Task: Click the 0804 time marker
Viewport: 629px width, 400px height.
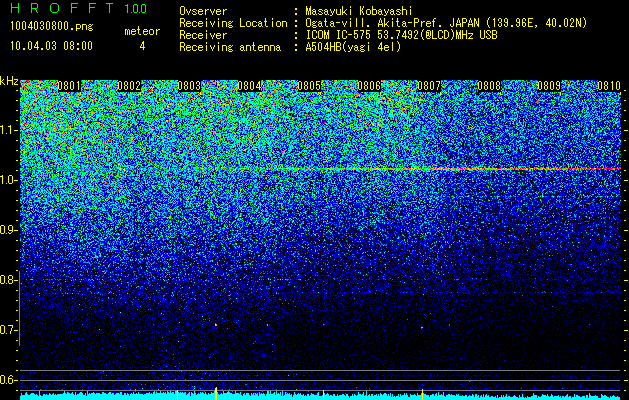Action: point(249,86)
